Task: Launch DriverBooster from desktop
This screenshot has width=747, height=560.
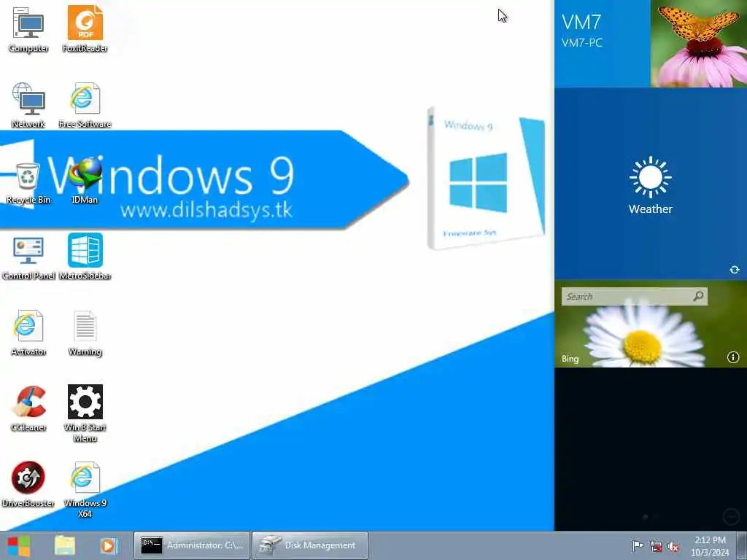Action: [28, 484]
